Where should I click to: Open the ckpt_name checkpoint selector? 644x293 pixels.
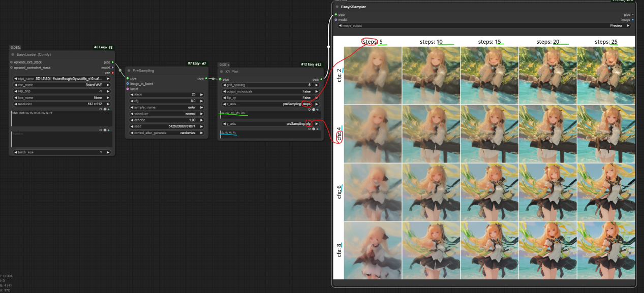click(x=61, y=79)
